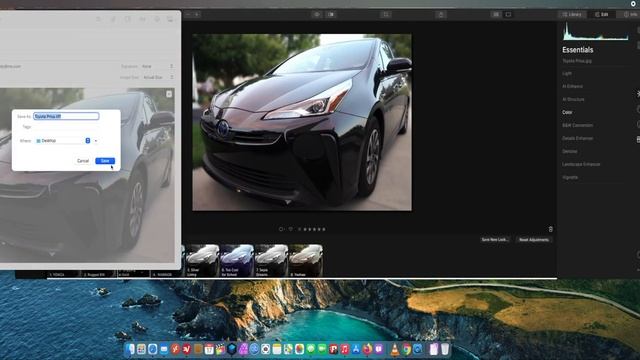The image size is (640, 360).
Task: Open Firefox from the Dock
Action: click(x=367, y=349)
